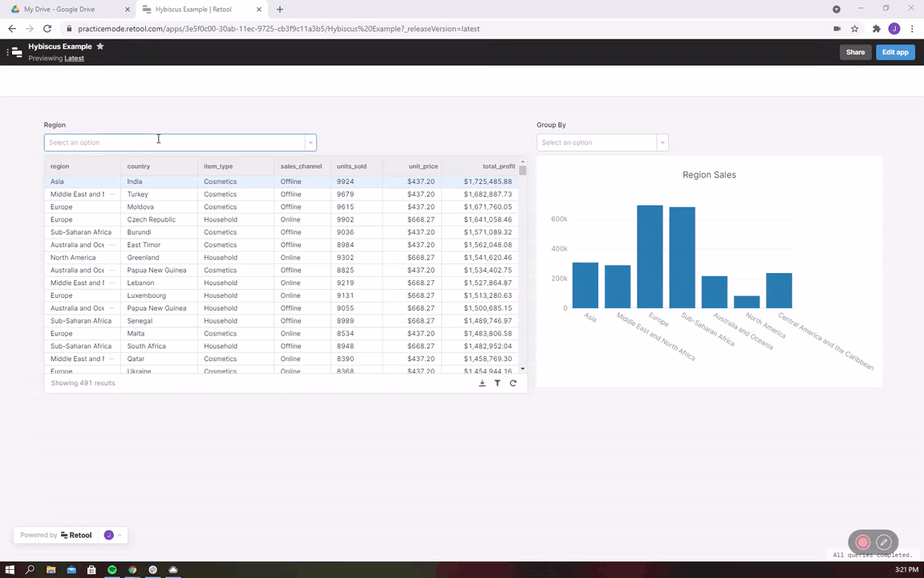This screenshot has width=924, height=578.
Task: Expand the row overflow menu for Middle East region
Action: click(x=111, y=193)
